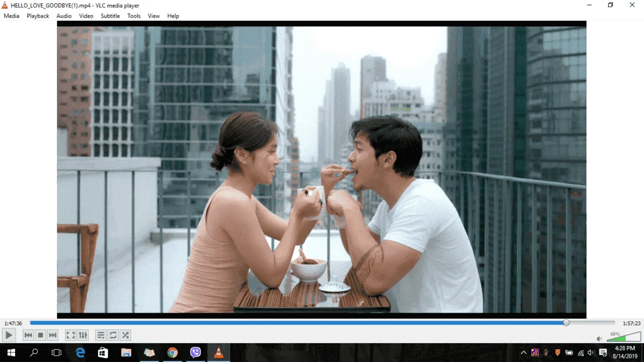Screen dimensions: 644x362
Task: Click the purple-orange tray app icon
Action: (x=535, y=353)
